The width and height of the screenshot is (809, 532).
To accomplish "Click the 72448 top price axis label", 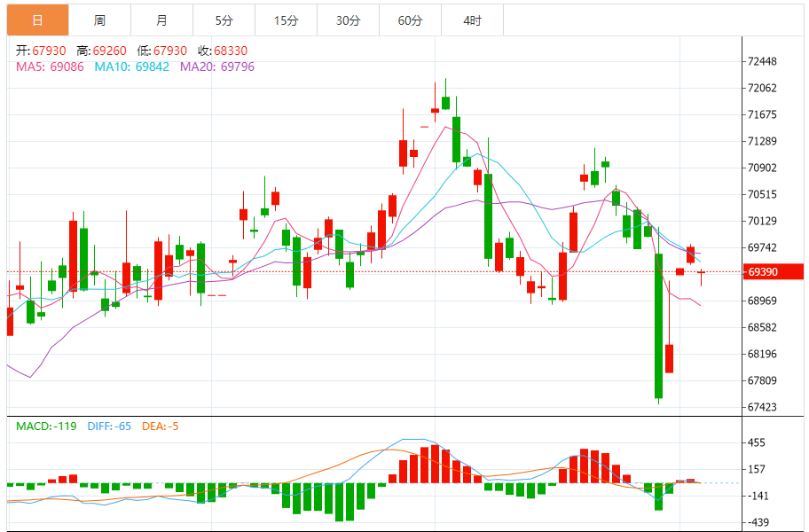I will [x=763, y=62].
